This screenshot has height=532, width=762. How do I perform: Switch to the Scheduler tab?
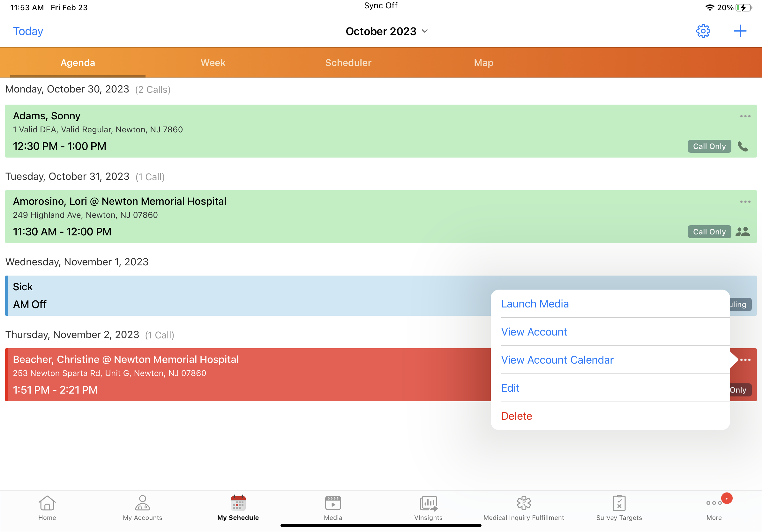tap(348, 63)
